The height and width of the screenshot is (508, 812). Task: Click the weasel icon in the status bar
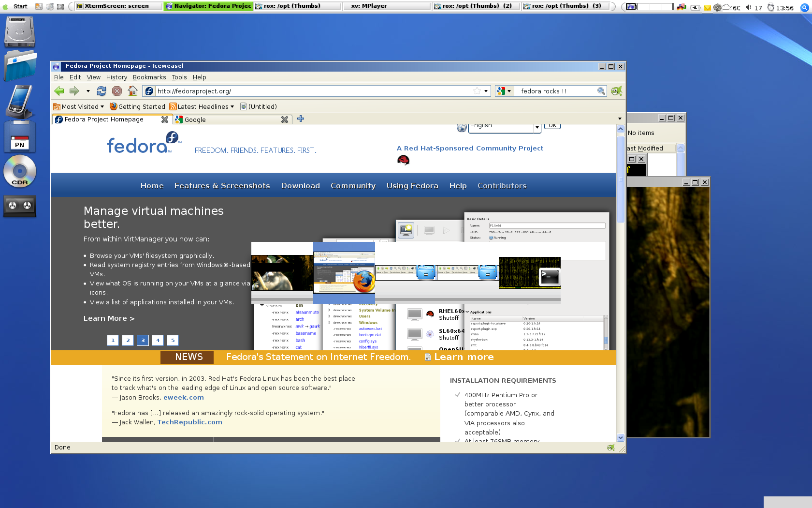tap(611, 448)
